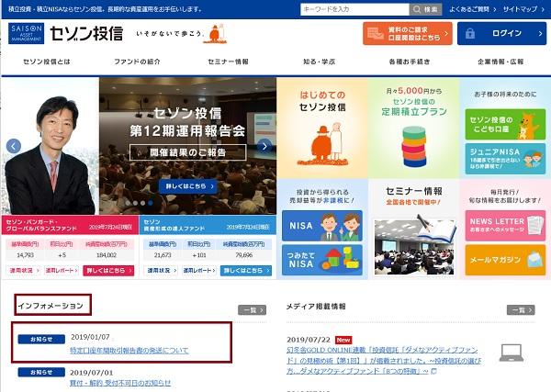Open the ファンドの紹介 menu

pos(137,62)
